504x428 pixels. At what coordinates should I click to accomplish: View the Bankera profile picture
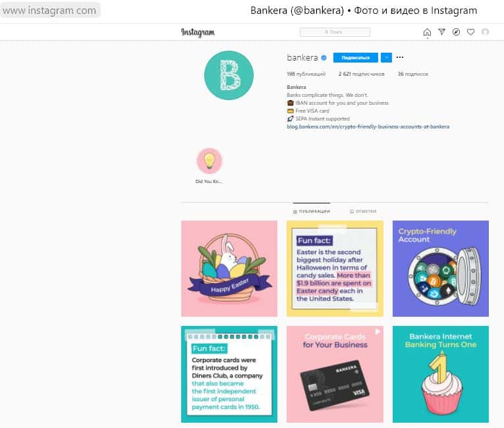(x=229, y=75)
